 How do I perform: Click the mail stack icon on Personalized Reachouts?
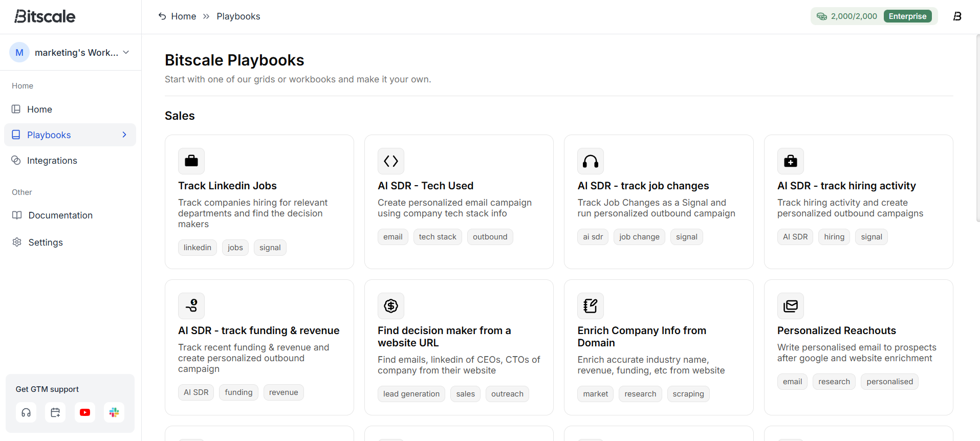791,306
